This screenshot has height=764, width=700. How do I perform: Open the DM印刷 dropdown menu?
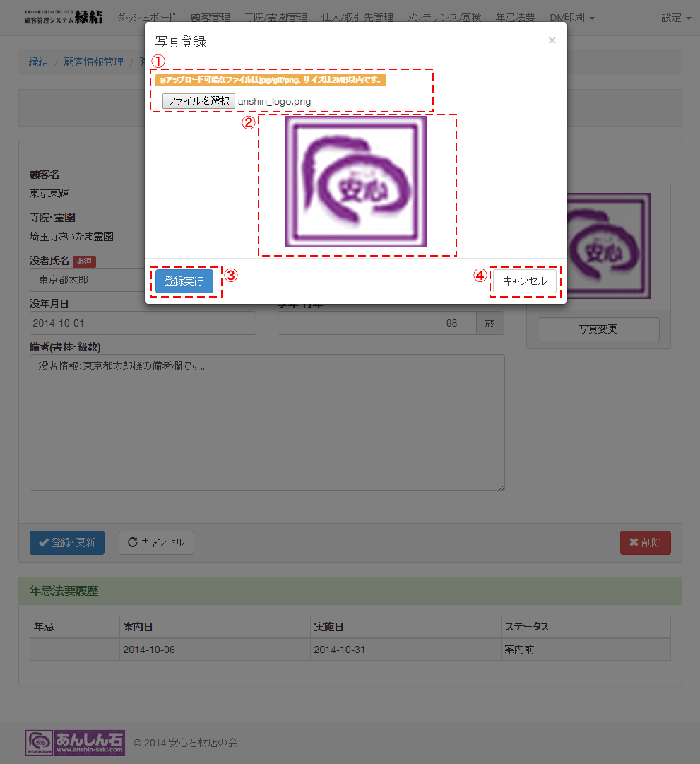click(x=572, y=18)
